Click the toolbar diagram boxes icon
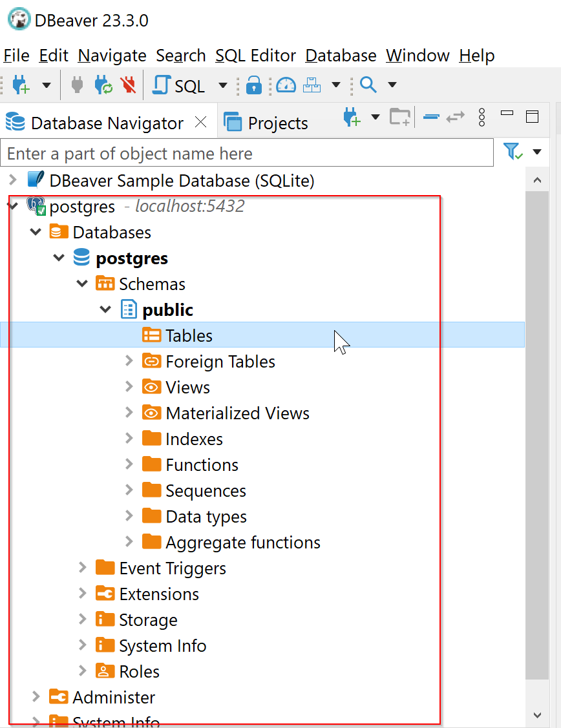The height and width of the screenshot is (728, 561). pyautogui.click(x=312, y=85)
